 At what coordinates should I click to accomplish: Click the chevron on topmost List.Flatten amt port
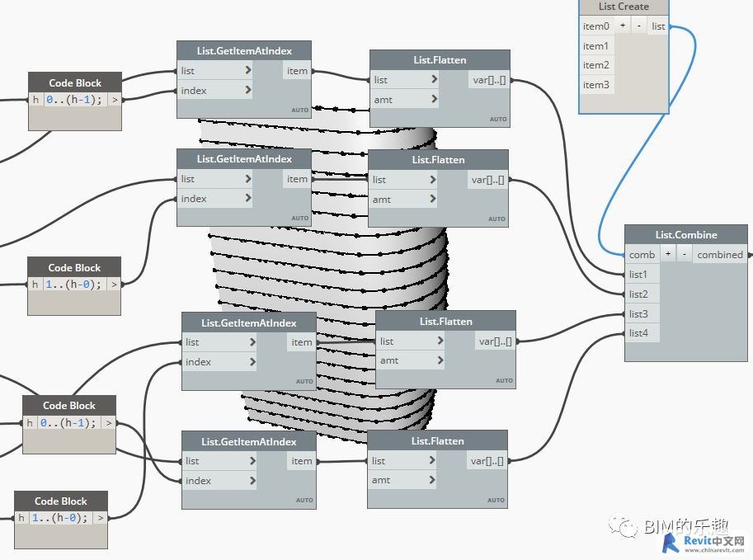tap(434, 100)
